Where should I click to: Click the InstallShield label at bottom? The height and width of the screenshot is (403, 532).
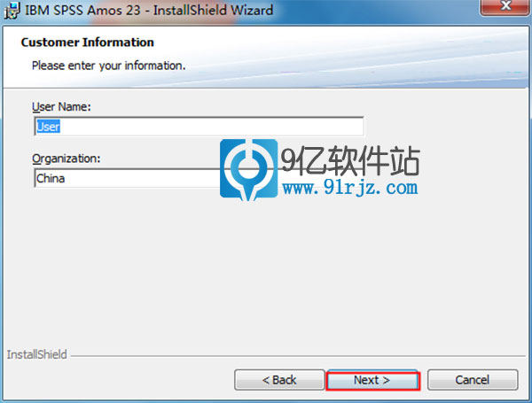click(x=37, y=354)
